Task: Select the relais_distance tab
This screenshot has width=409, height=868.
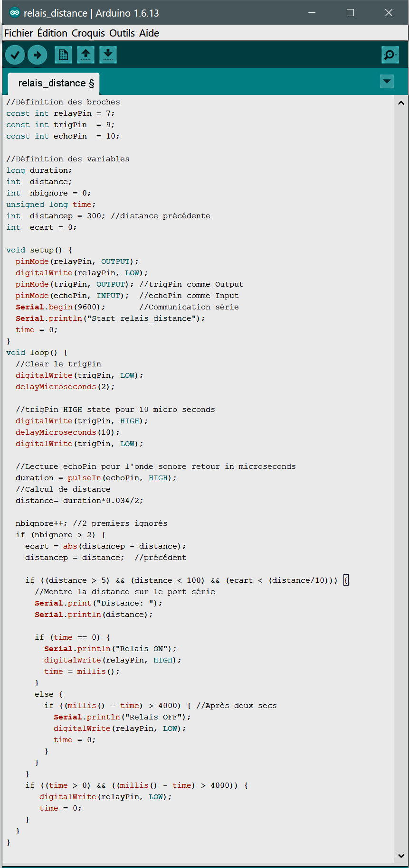Action: tap(56, 84)
